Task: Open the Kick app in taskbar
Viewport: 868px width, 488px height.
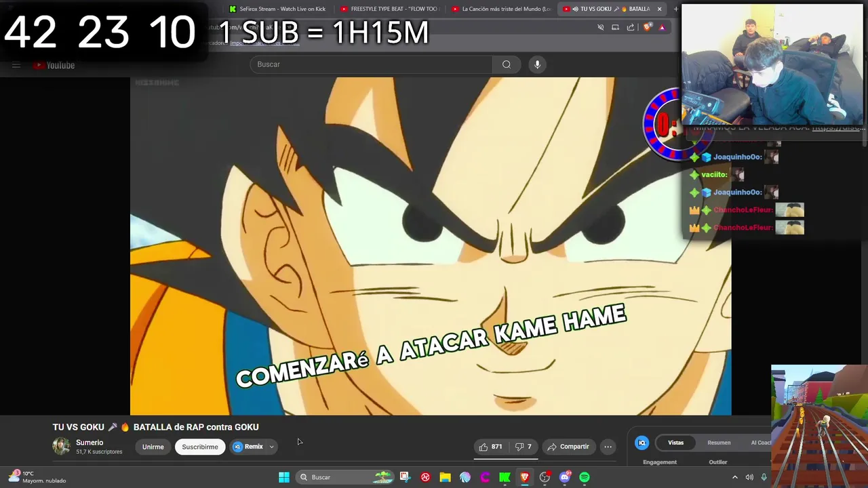Action: click(x=505, y=477)
